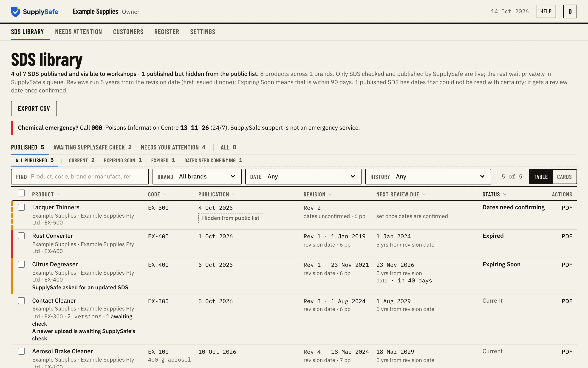This screenshot has width=588, height=368.
Task: Click the Expired status for Rust Converter
Action: pyautogui.click(x=493, y=236)
